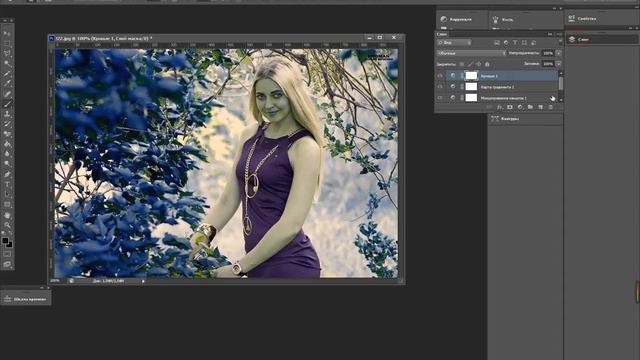640x360 pixels.
Task: Select the Hand tool
Action: point(7,215)
